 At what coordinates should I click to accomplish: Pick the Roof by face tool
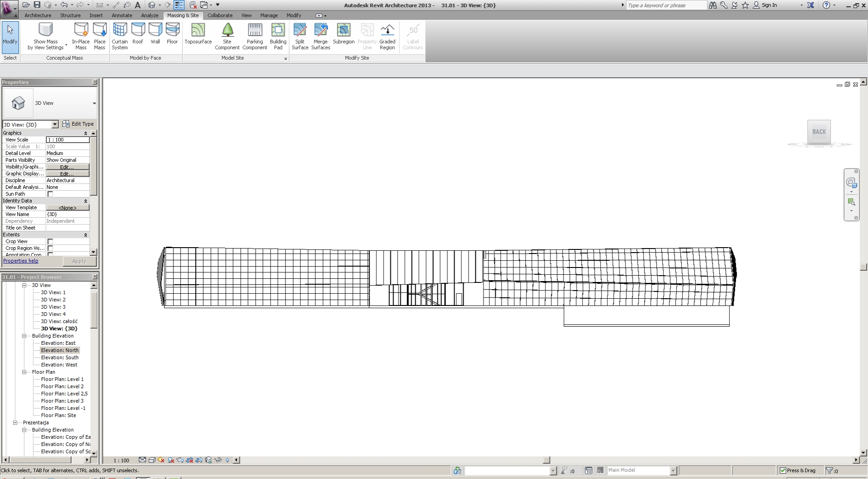[x=138, y=33]
